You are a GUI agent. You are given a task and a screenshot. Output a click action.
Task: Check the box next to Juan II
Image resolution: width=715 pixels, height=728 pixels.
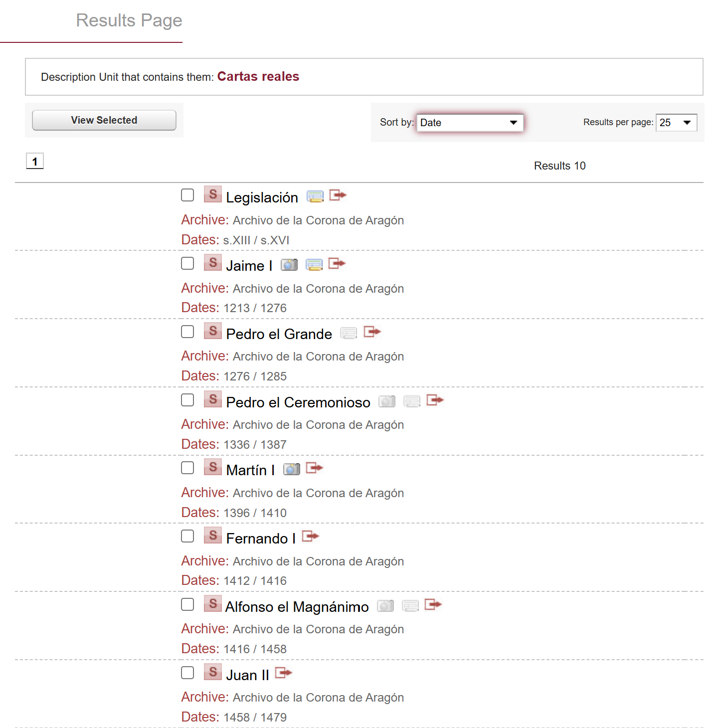187,673
